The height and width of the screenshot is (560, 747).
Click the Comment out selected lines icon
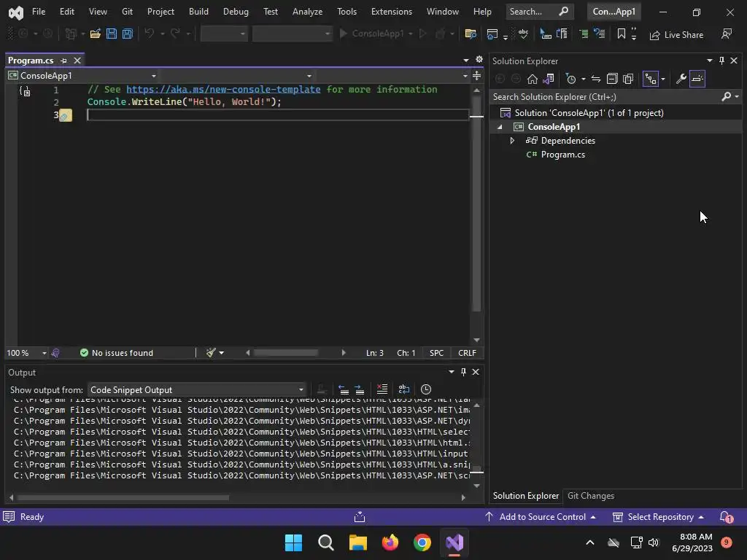click(x=584, y=34)
